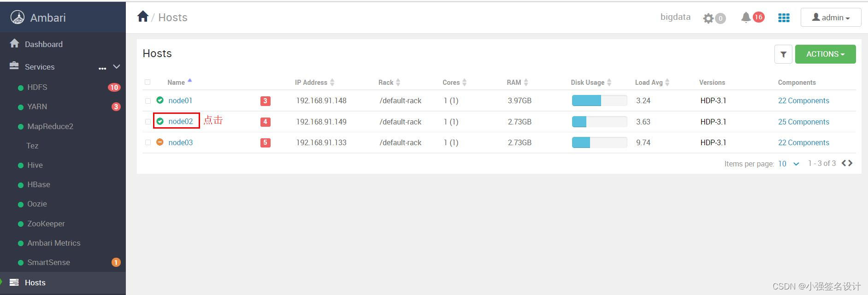Click the load average 9.74 value

click(643, 142)
